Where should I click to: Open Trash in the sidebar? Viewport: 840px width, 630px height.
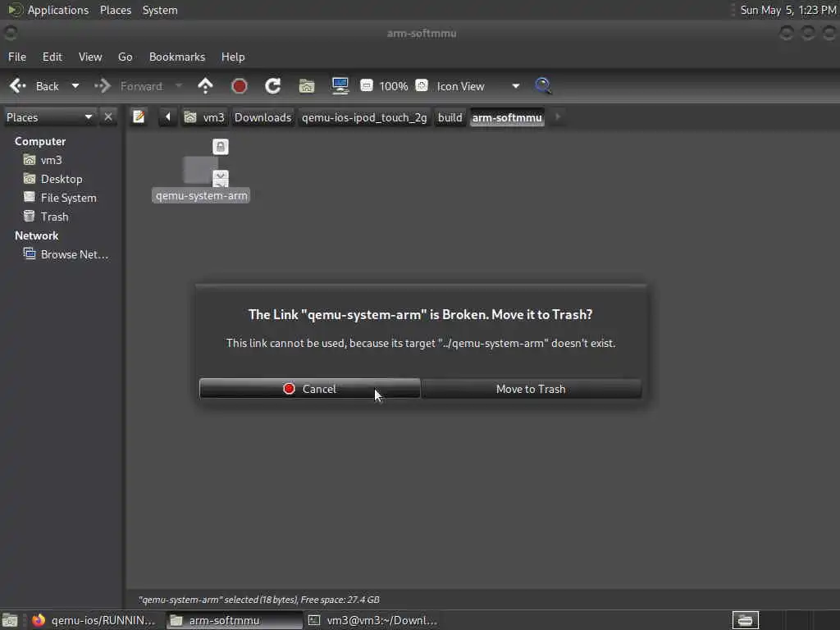(x=46, y=217)
